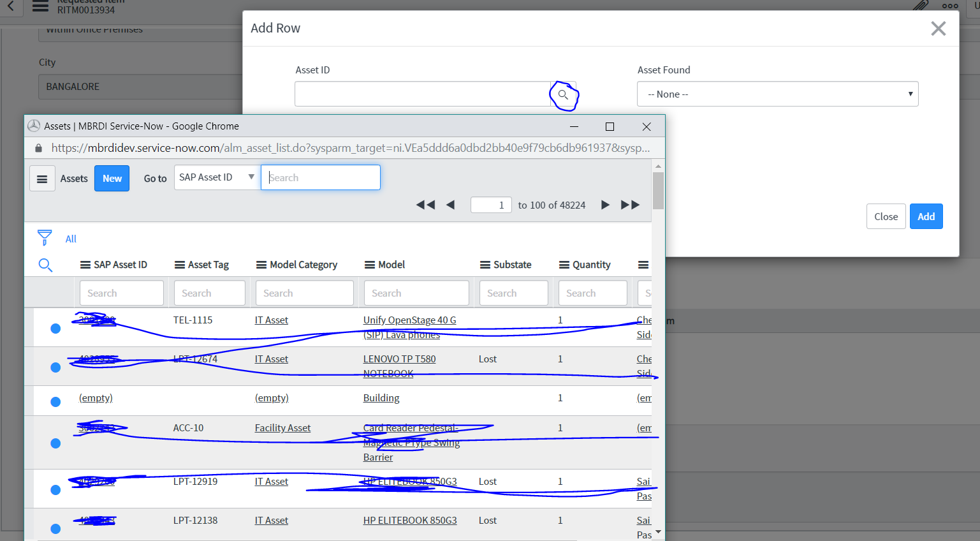Click the blue Add button
This screenshot has width=980, height=541.
[926, 216]
